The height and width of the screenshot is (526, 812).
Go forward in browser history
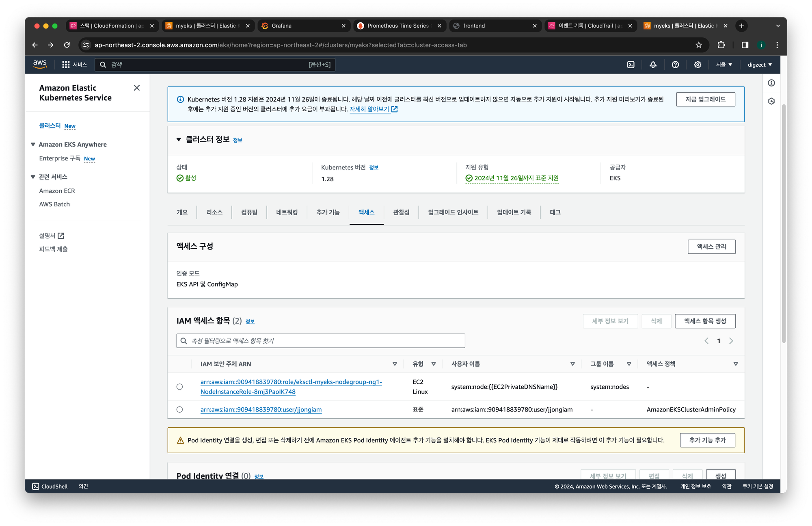[x=51, y=45]
